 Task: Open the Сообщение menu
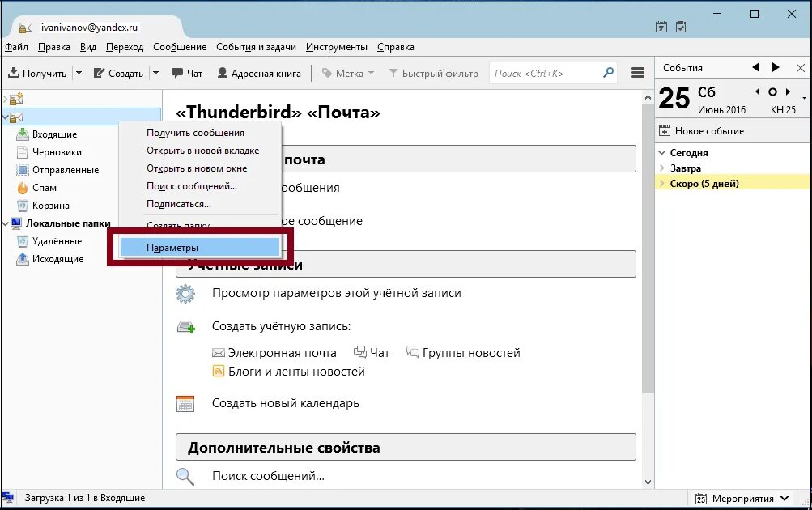click(180, 47)
